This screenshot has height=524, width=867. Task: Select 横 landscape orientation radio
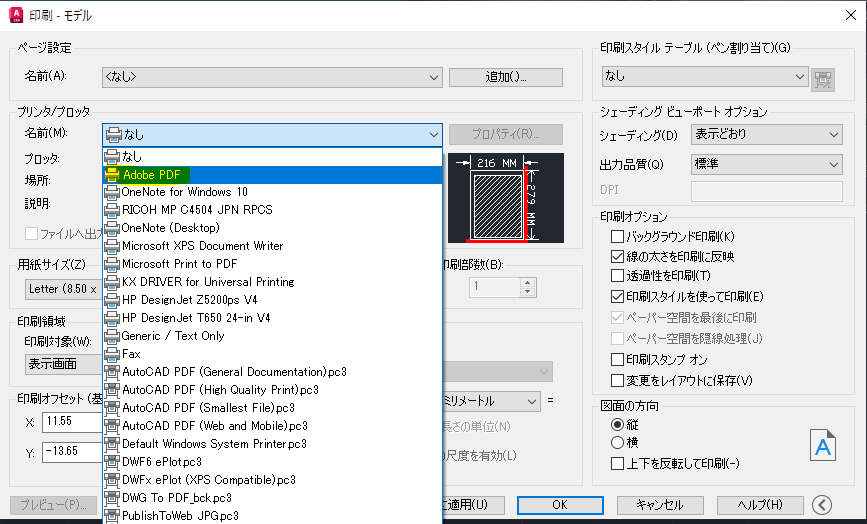click(617, 443)
